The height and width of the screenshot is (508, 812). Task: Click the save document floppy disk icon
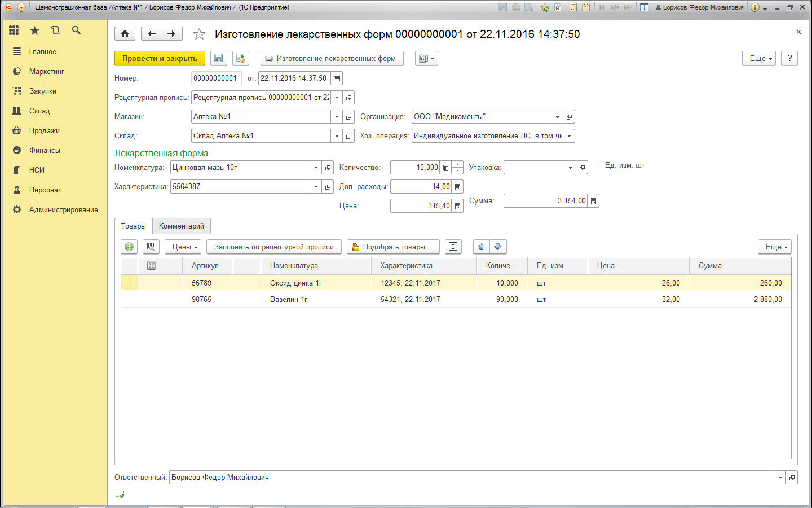tap(219, 58)
